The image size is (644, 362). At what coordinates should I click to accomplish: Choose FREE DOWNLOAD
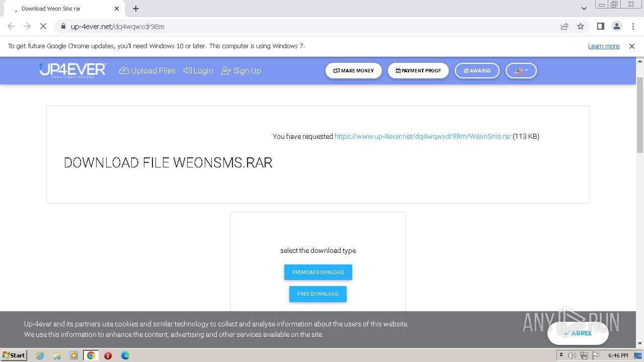click(x=318, y=294)
